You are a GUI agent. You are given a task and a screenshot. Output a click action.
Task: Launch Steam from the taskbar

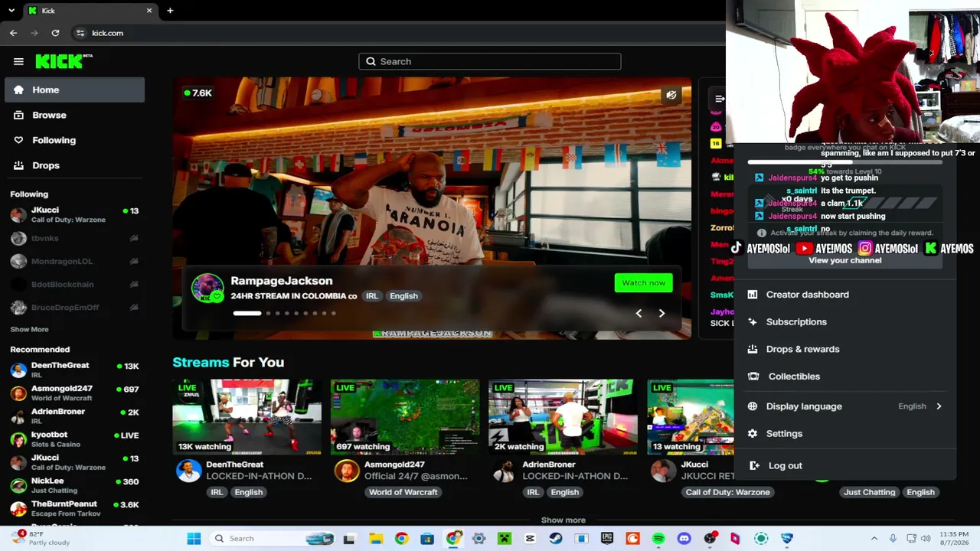pos(556,539)
